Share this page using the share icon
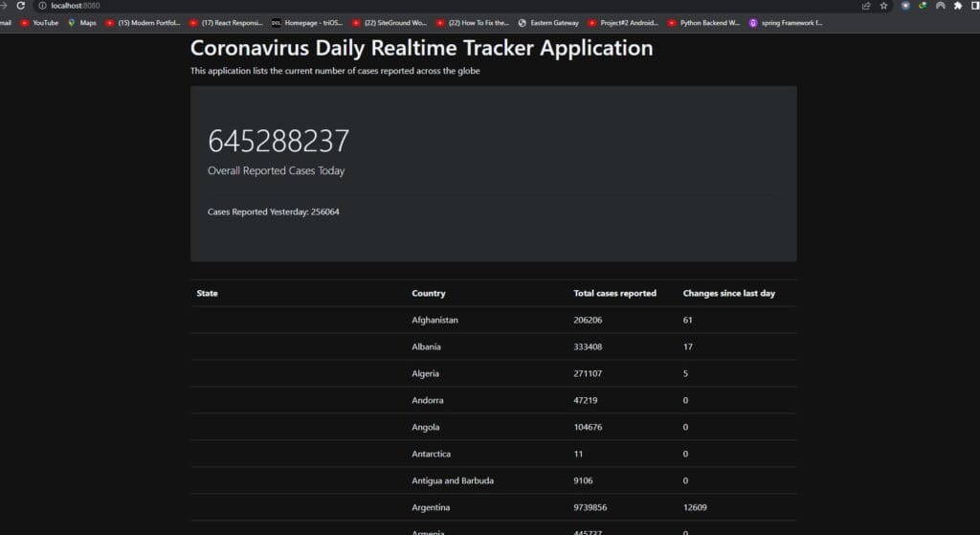980x535 pixels. click(866, 6)
